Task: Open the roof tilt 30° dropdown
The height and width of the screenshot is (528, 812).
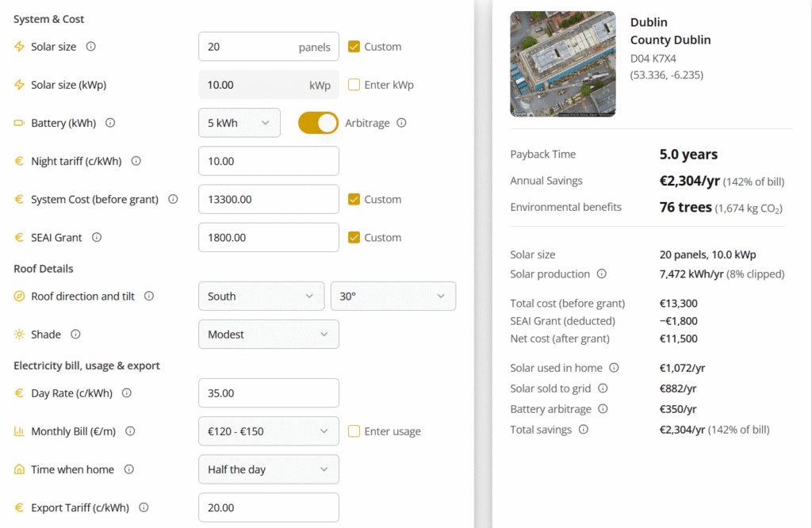Action: click(x=393, y=296)
